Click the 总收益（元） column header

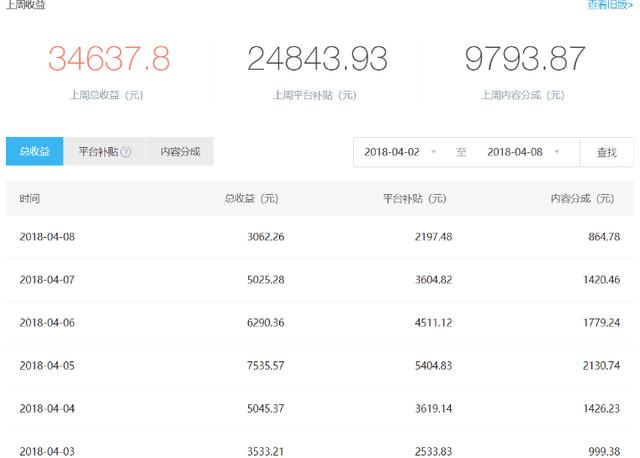[251, 199]
